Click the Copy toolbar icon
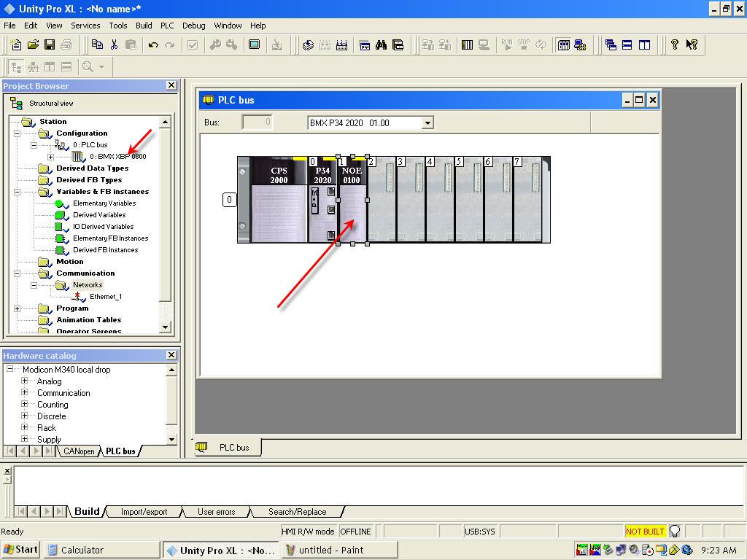Screen dimensions: 747x560 point(97,44)
